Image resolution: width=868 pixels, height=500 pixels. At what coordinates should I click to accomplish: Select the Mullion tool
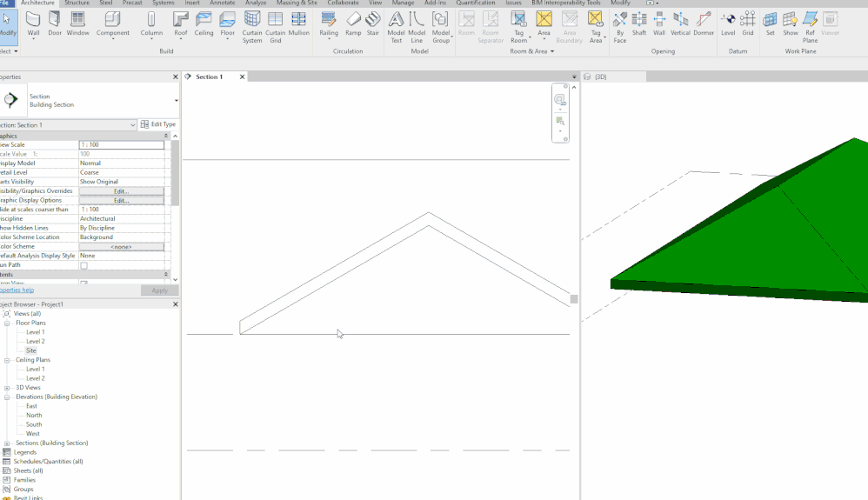[299, 24]
